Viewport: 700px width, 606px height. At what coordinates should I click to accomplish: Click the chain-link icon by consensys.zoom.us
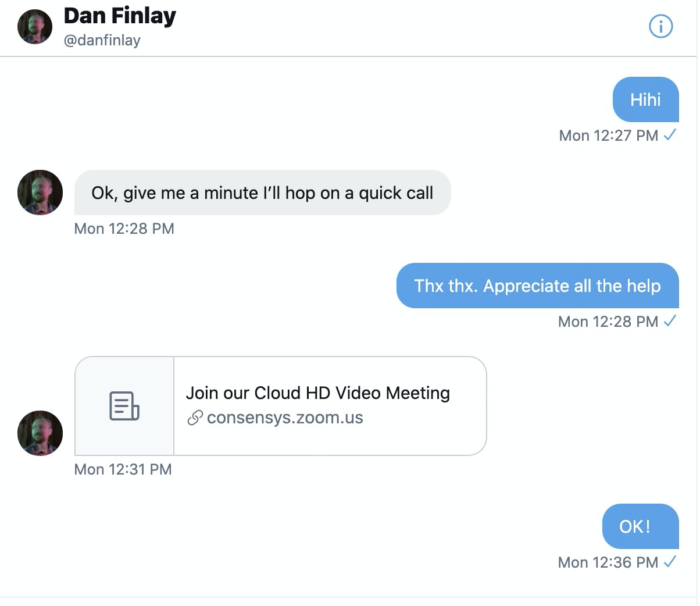pos(195,418)
